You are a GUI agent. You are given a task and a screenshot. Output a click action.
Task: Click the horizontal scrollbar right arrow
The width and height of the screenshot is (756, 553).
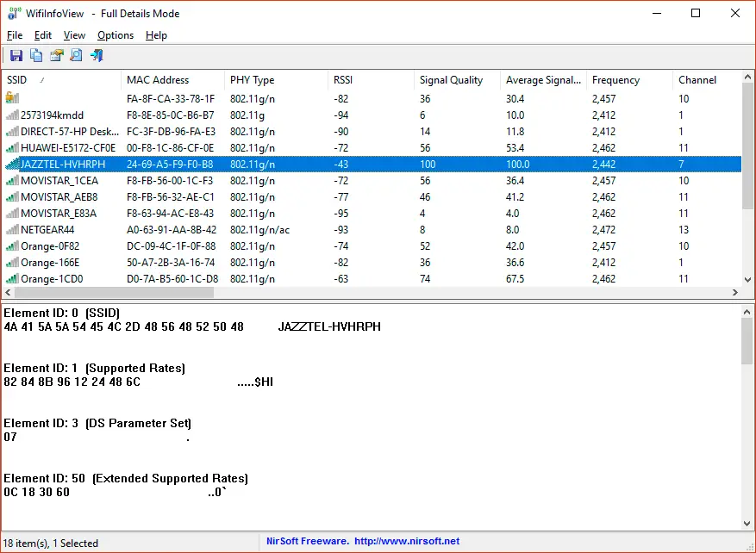click(735, 292)
